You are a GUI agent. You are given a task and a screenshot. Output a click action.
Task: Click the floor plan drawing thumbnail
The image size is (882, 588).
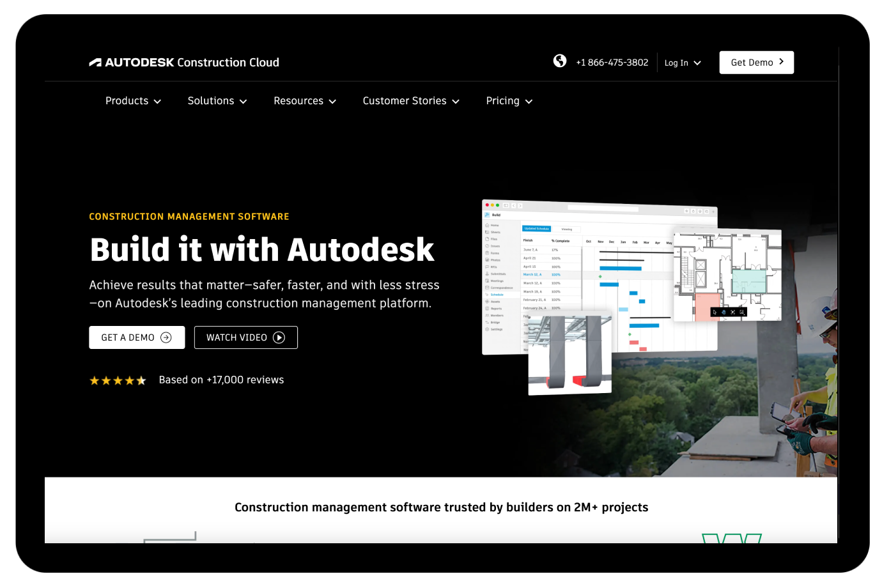[x=727, y=275]
